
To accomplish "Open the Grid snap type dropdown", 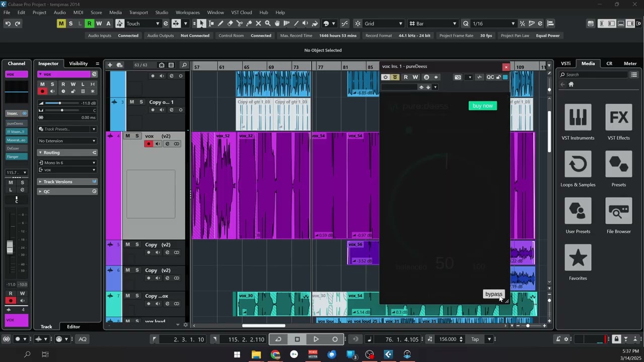I will tap(383, 24).
